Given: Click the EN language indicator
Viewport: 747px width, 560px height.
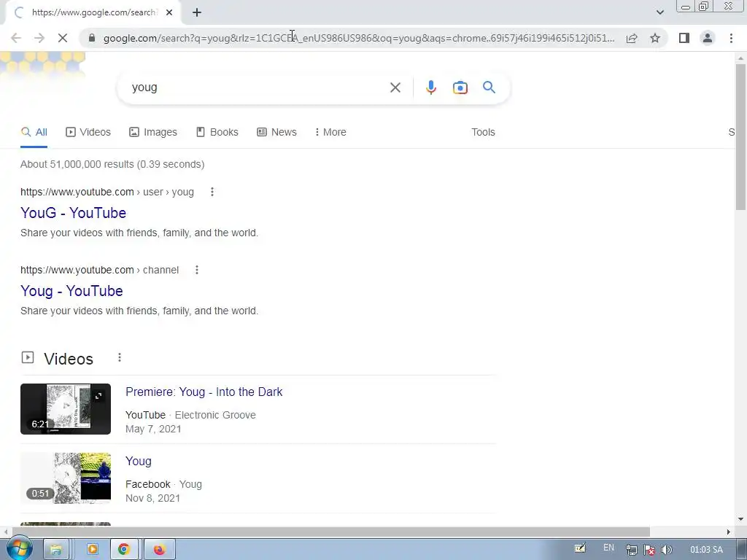Looking at the screenshot, I should 608,548.
